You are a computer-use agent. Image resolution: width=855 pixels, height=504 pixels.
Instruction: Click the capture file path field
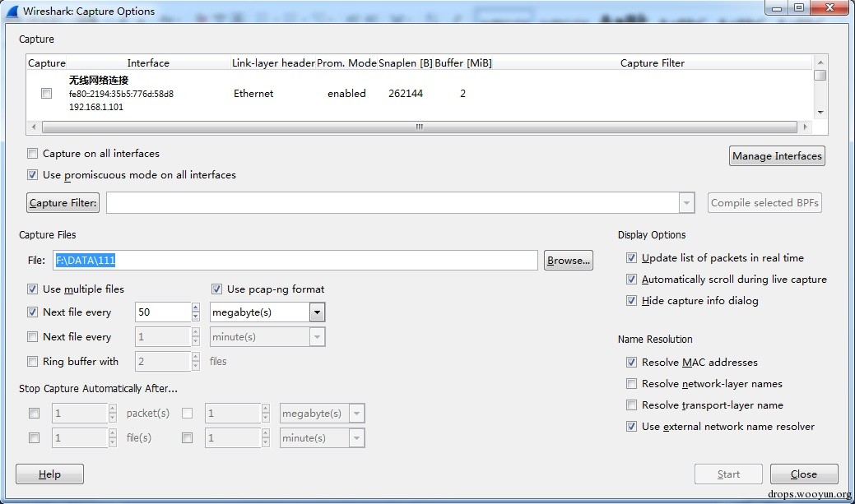[296, 261]
